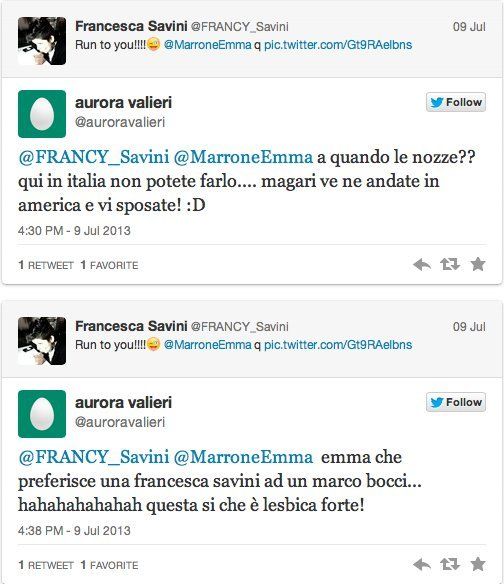Follow aurora valieri from the first tweet
Viewport: 504px width, 584px height.
tap(456, 102)
